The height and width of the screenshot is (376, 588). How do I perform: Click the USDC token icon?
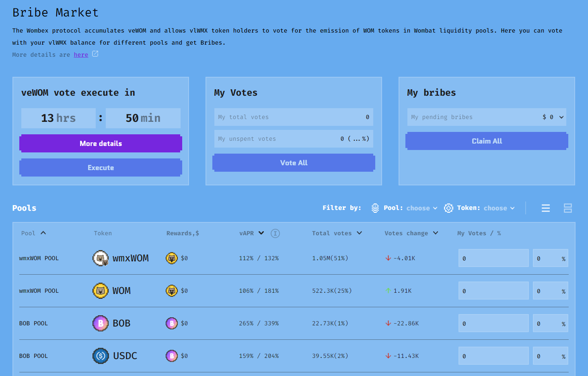(x=101, y=356)
